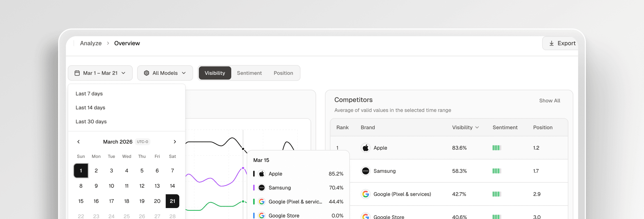Viewport: 644px width, 219px height.
Task: Click Apple's green sentiment bars indicator
Action: (496, 148)
